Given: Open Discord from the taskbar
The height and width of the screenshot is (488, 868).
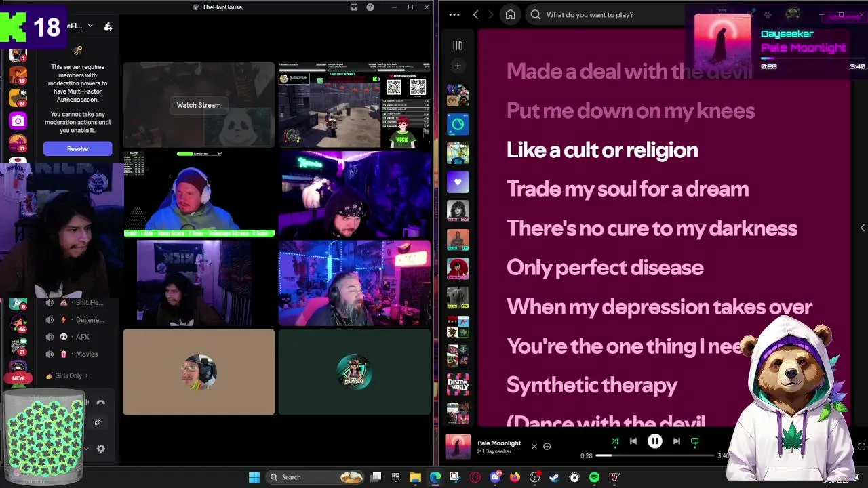Looking at the screenshot, I should tap(495, 477).
